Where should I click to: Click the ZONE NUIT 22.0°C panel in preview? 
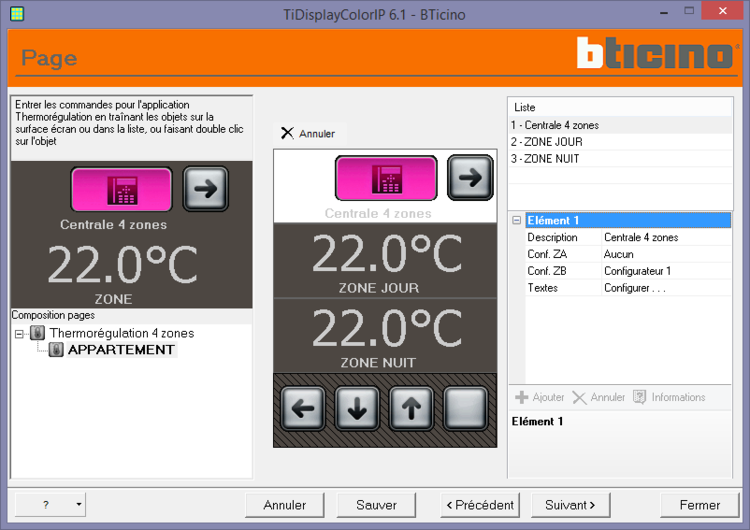point(385,336)
